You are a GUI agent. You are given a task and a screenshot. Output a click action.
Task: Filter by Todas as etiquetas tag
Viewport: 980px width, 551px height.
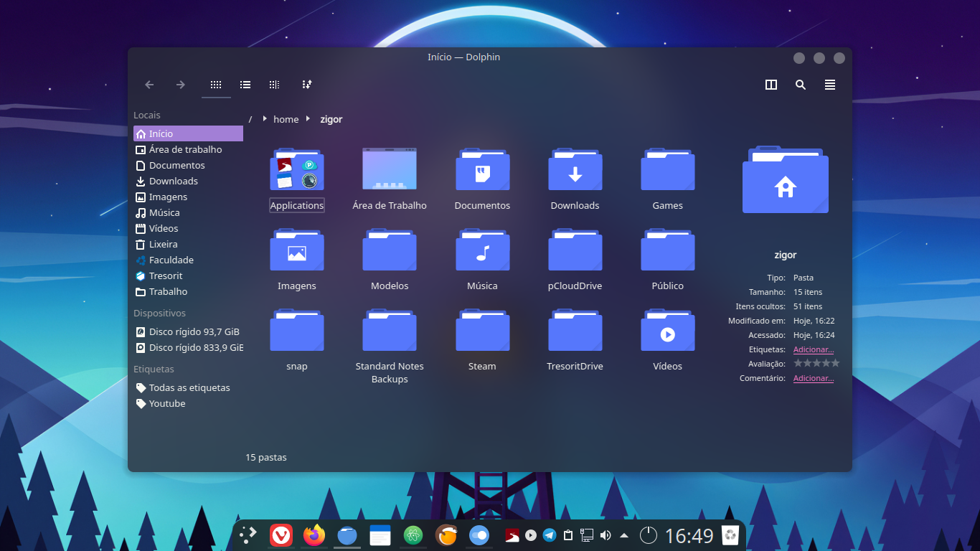click(188, 387)
